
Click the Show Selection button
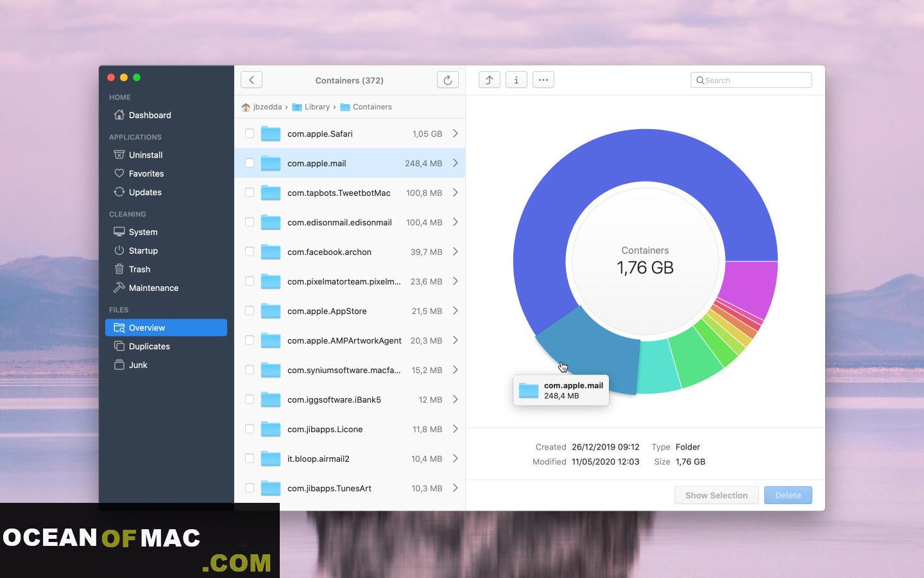pyautogui.click(x=716, y=495)
